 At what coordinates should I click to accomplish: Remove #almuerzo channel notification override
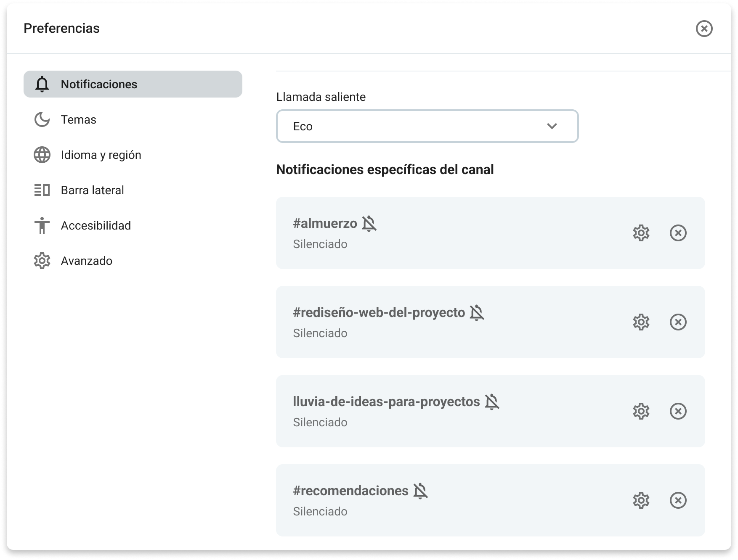[678, 233]
